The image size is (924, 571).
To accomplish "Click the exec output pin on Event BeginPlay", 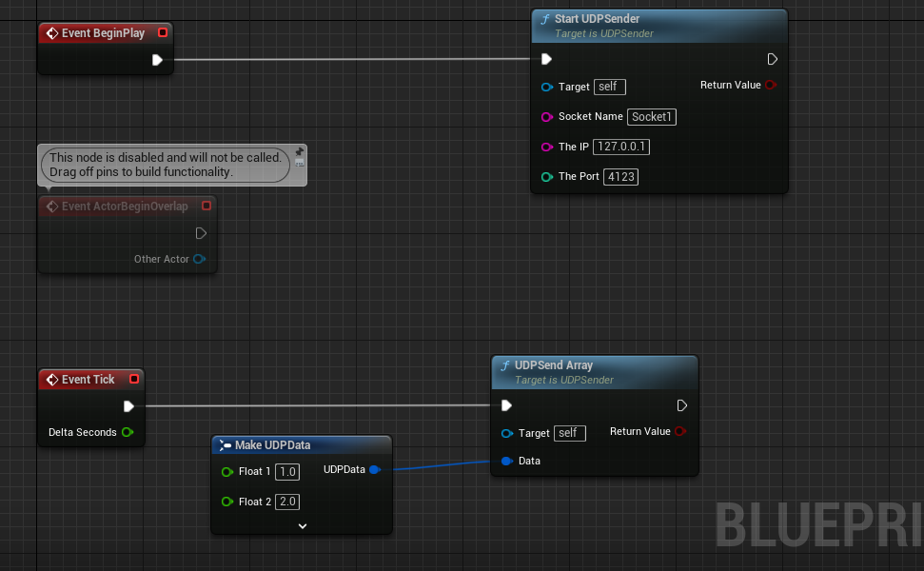I will coord(158,59).
